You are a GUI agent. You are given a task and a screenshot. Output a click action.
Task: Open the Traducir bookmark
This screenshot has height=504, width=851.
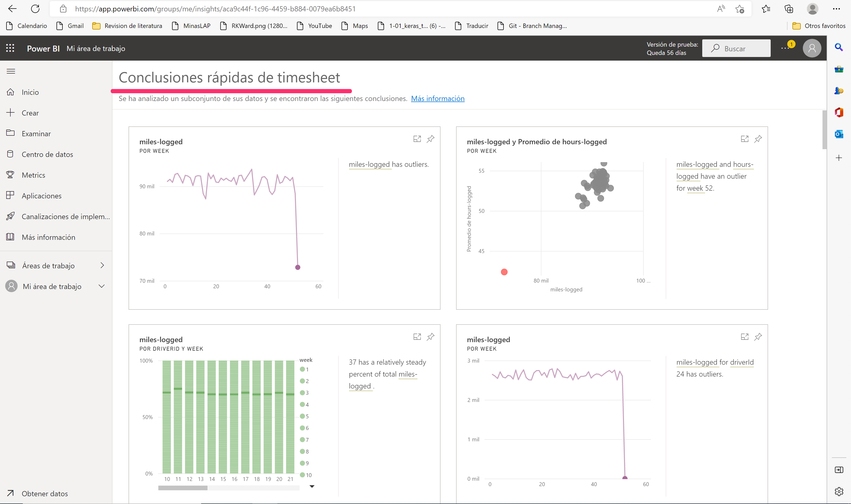[472, 26]
